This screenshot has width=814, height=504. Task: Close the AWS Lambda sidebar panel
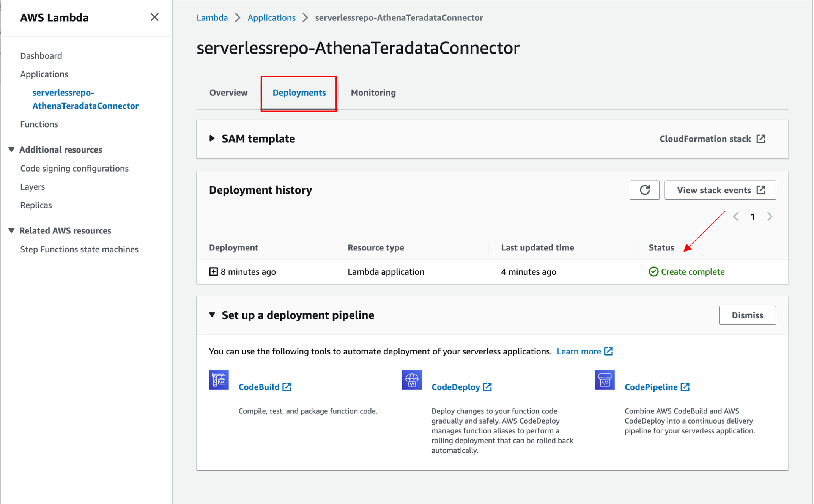tap(154, 17)
